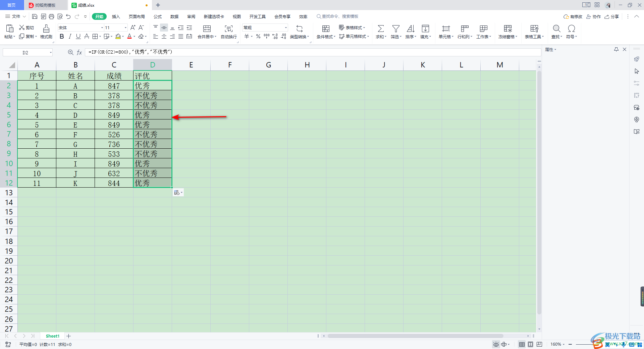Toggle middle vertical alignment

(164, 28)
